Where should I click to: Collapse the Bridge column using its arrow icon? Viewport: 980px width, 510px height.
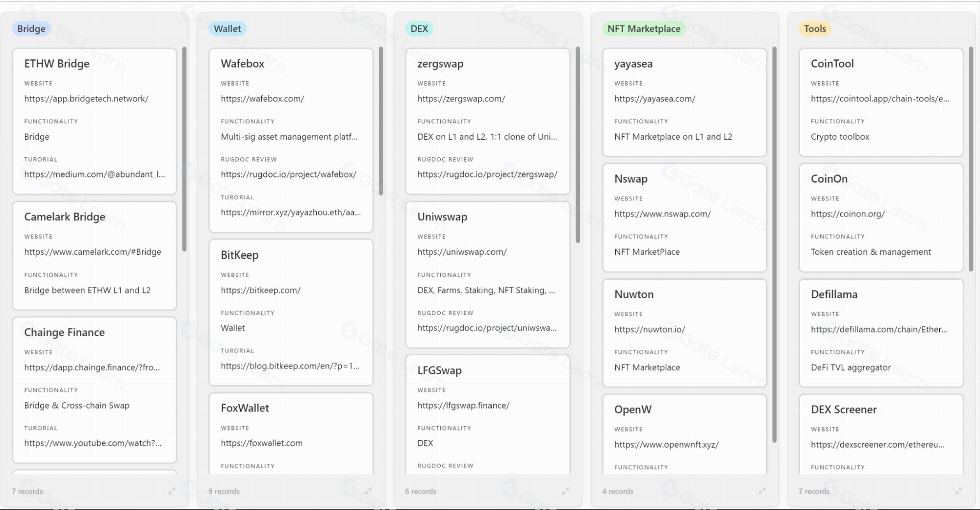172,490
